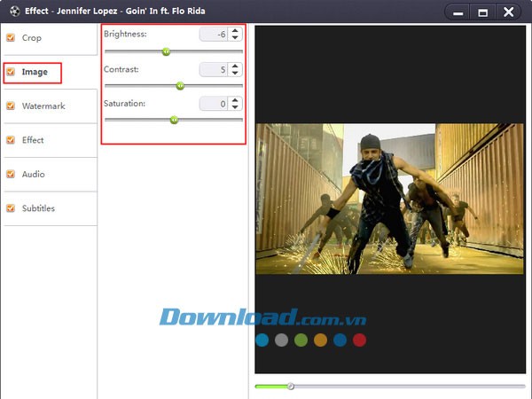532x399 pixels.
Task: Click the Saturation slider handle
Action: [x=174, y=120]
